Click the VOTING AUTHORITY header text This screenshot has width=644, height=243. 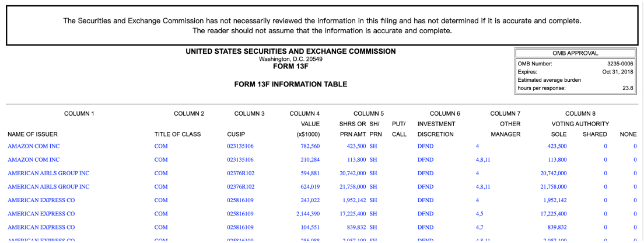580,124
